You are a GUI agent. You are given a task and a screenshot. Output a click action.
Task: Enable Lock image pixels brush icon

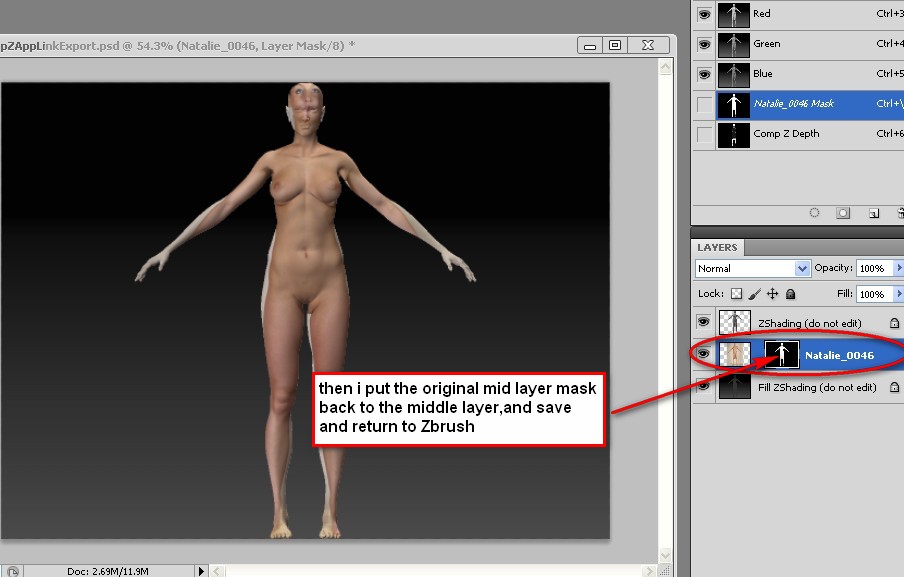(755, 294)
